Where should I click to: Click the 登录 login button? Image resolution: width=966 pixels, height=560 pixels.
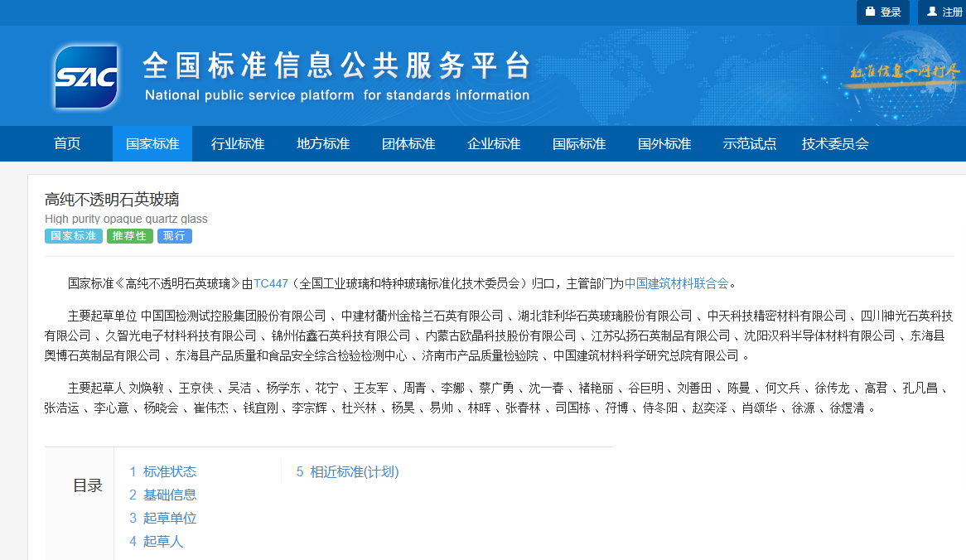click(883, 12)
